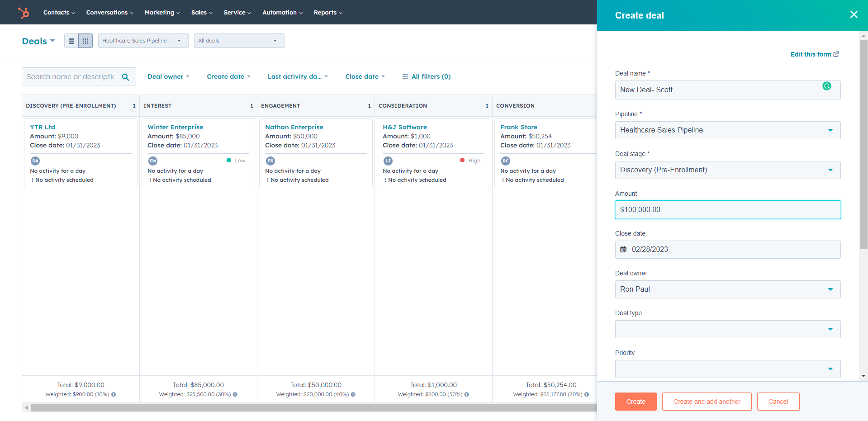
Task: Click the EW avatar on Winter Enterprise card
Action: (x=152, y=161)
